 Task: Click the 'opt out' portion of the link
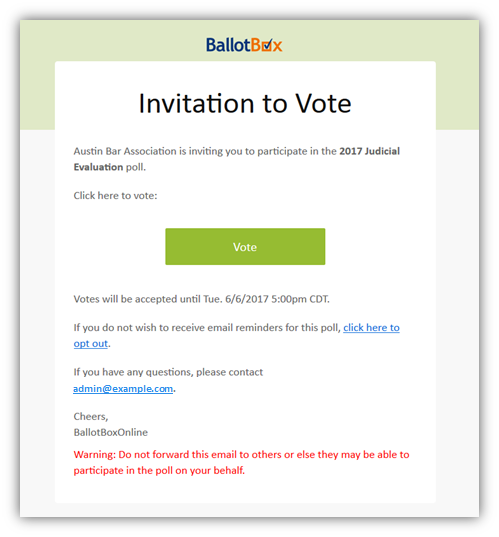(91, 344)
